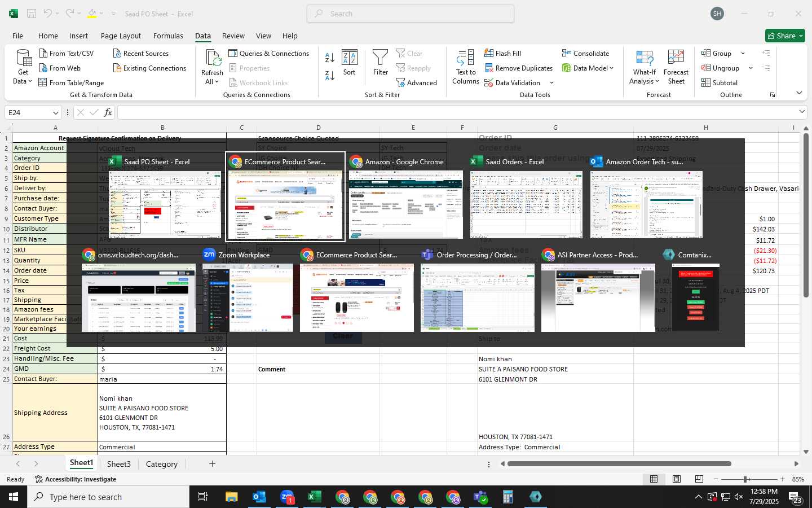Image resolution: width=812 pixels, height=508 pixels.
Task: Import data From Text/CSV
Action: tap(66, 53)
